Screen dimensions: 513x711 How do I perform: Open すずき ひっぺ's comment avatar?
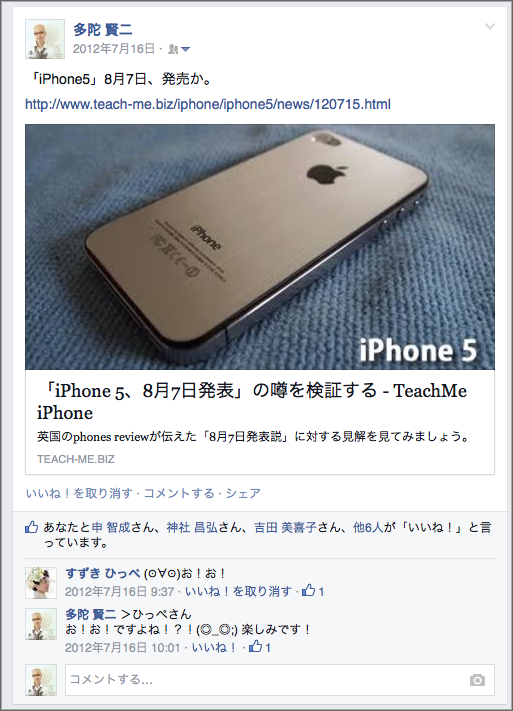pyautogui.click(x=41, y=583)
